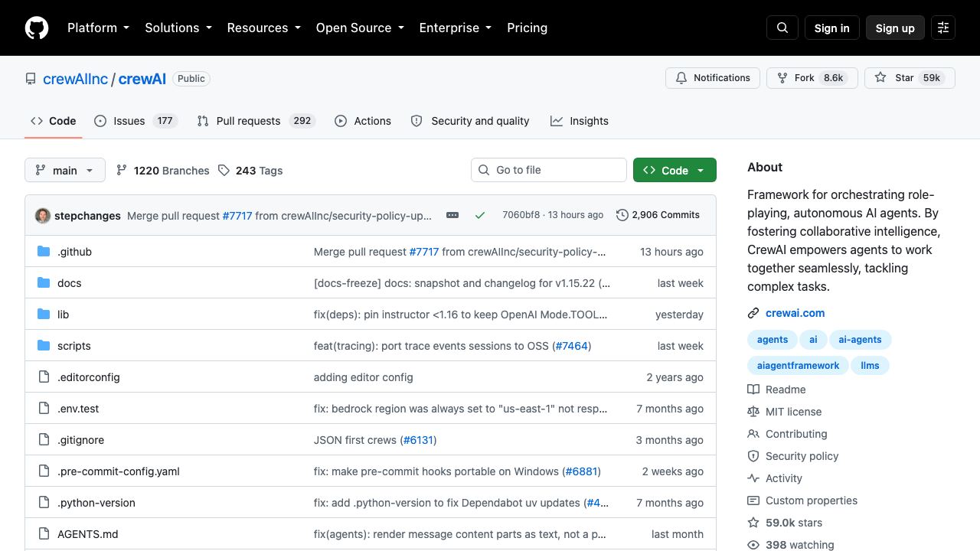Open pull request #6131 link in .gitignore row
This screenshot has height=551, width=980.
(x=418, y=440)
